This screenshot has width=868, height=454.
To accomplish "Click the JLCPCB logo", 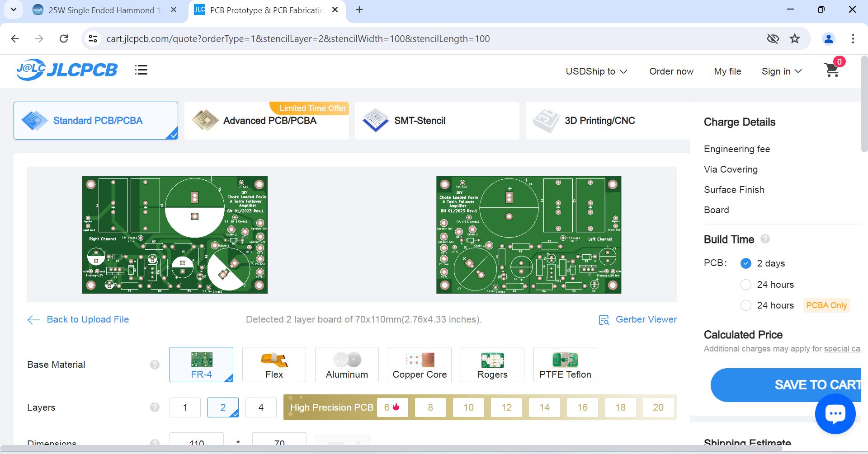I will pyautogui.click(x=67, y=70).
